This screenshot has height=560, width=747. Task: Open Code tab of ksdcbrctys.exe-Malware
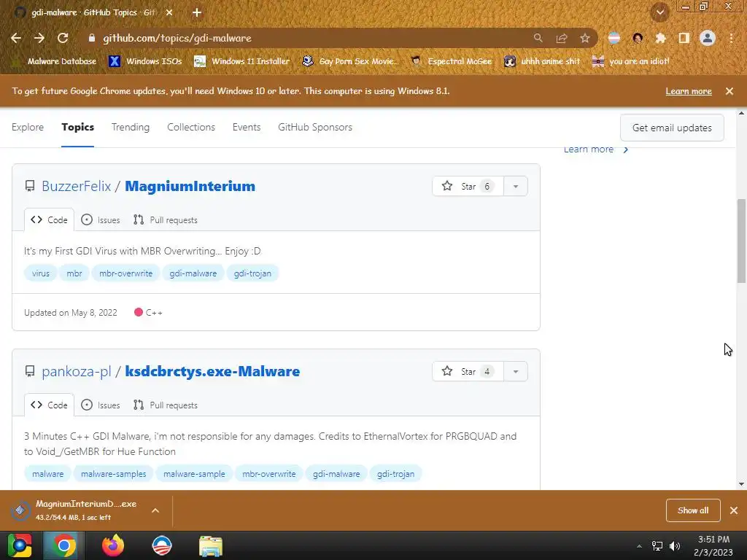coord(49,405)
